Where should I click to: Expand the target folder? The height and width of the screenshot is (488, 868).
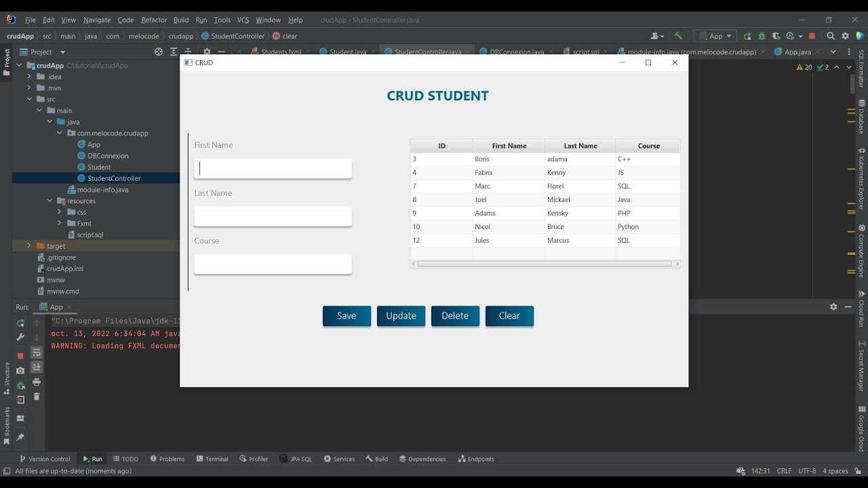coord(29,246)
